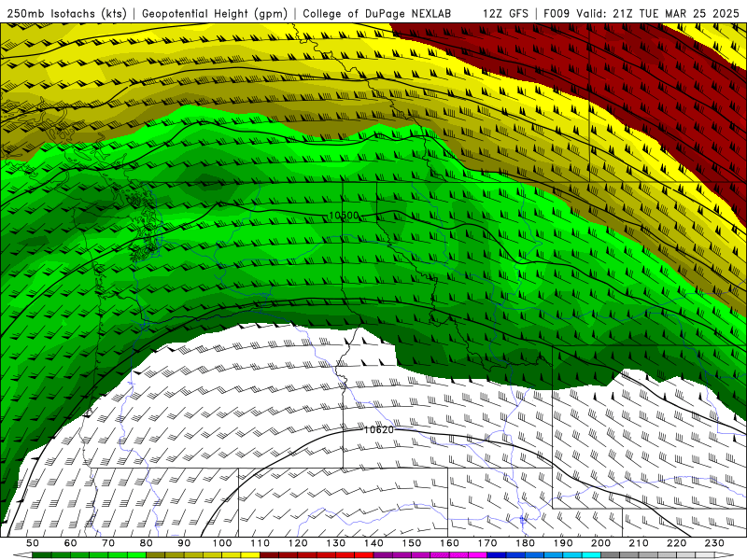This screenshot has height=560, width=747.
Task: Click the 250mb Isotachs (kts) title text
Action: 66,14
